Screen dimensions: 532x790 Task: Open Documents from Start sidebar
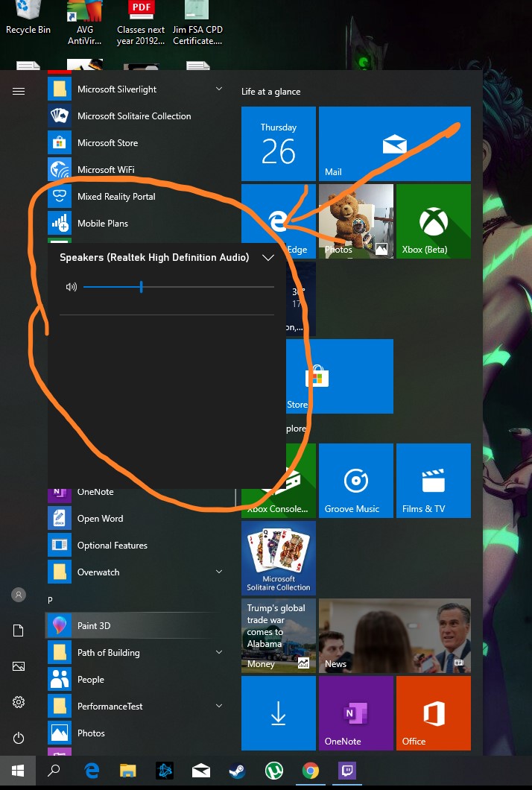(19, 631)
